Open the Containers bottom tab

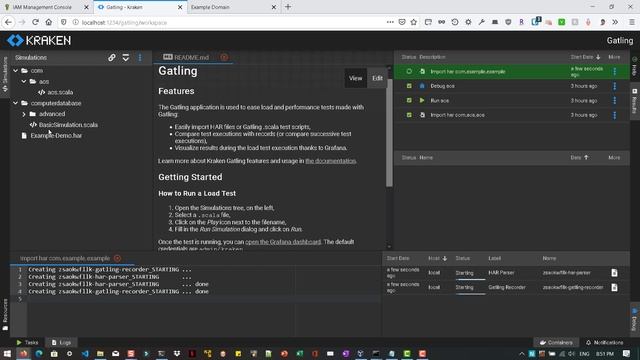(x=556, y=342)
